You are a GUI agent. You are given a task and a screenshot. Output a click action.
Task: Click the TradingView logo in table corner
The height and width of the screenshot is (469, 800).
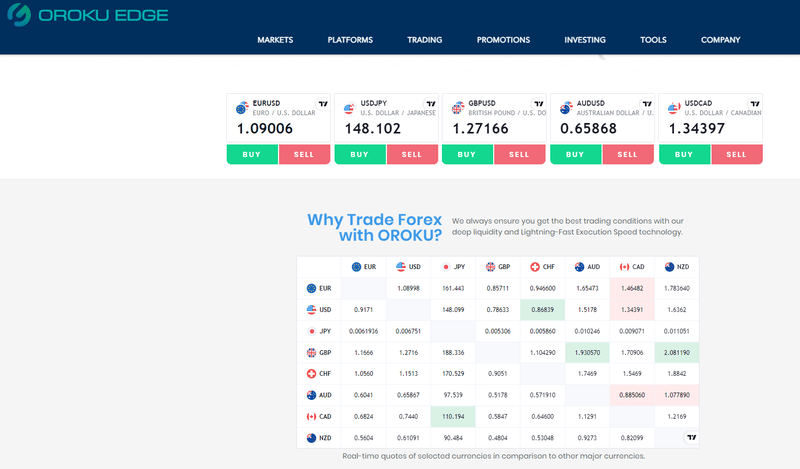click(690, 438)
